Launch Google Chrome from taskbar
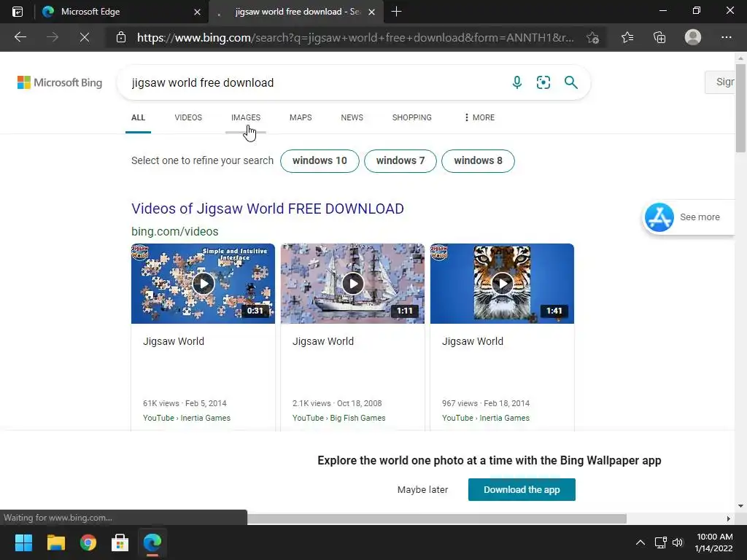 coord(88,542)
